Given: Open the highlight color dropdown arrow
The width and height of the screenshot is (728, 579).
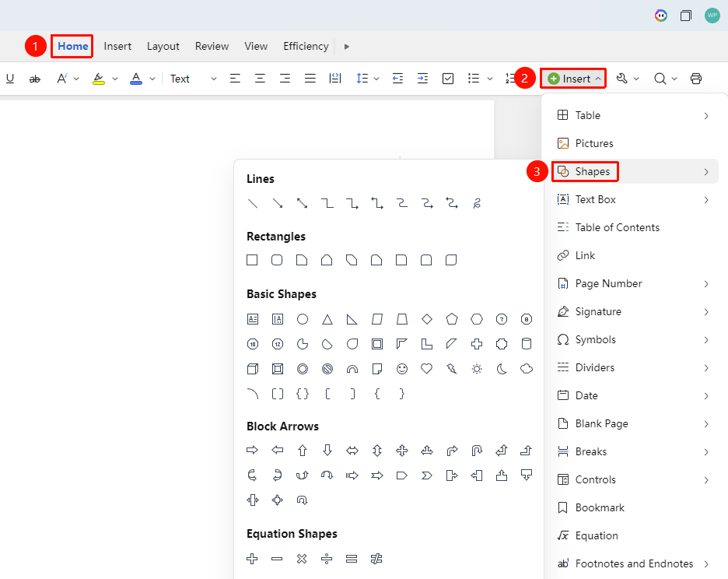Looking at the screenshot, I should point(115,79).
